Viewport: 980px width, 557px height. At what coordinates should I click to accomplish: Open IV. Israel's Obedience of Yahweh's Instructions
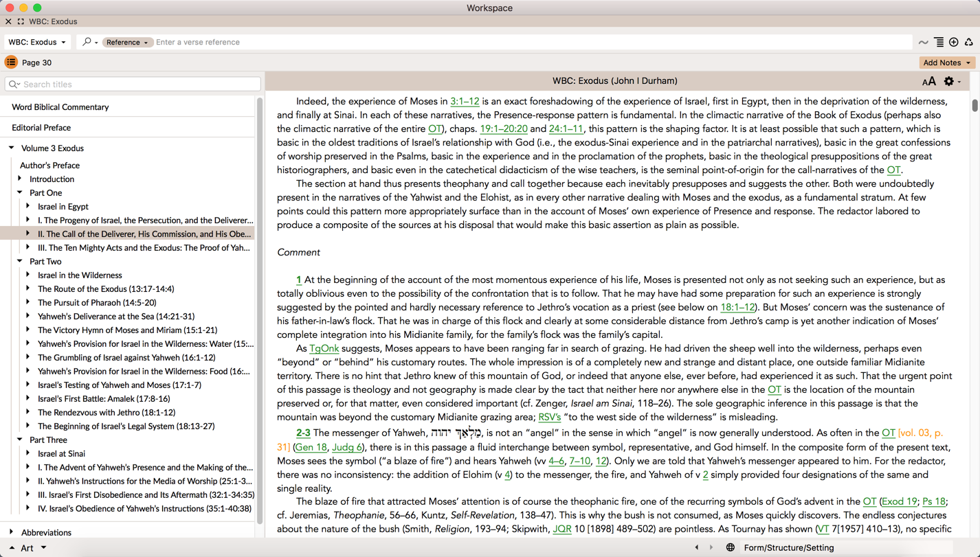[x=144, y=509]
